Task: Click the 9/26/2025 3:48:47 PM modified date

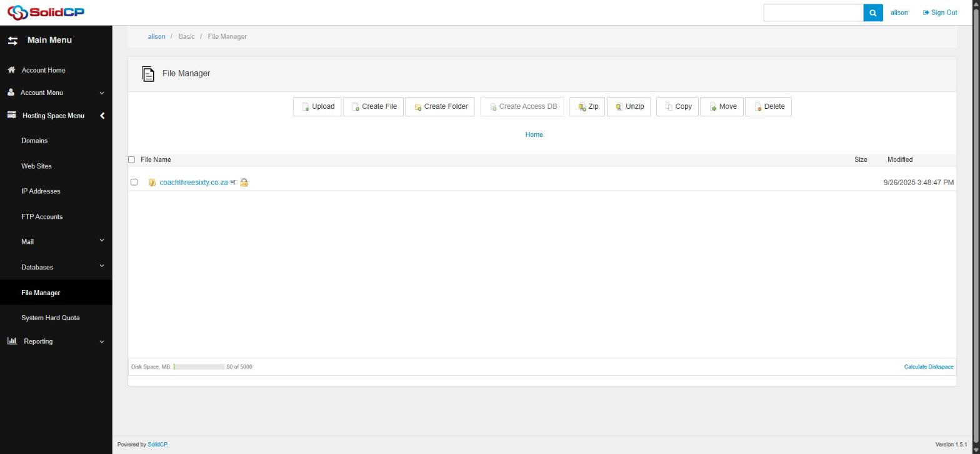Action: tap(919, 183)
